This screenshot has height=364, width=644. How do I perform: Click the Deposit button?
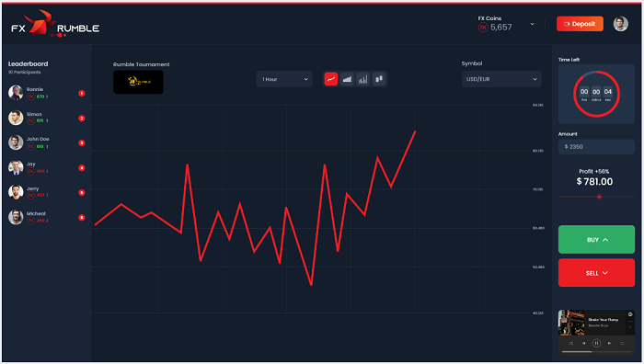tap(580, 24)
